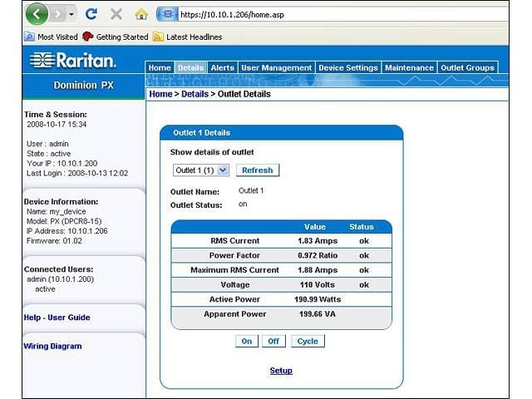This screenshot has width=532, height=399.
Task: Click the Off button
Action: [x=273, y=341]
